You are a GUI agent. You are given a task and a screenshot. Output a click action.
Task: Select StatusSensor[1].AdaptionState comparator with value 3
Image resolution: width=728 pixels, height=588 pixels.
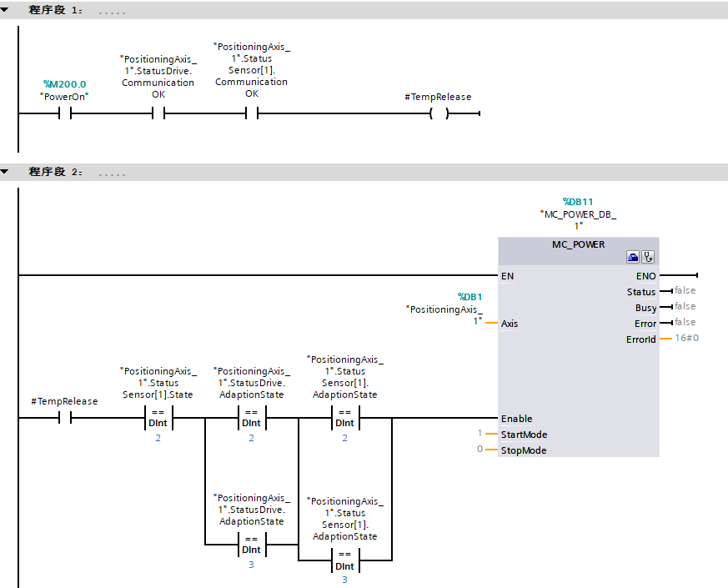pyautogui.click(x=344, y=560)
